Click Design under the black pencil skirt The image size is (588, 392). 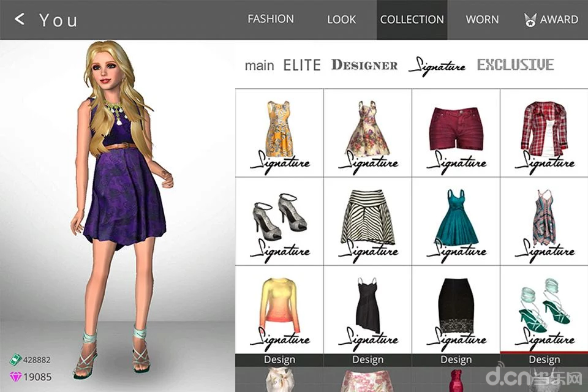click(456, 360)
